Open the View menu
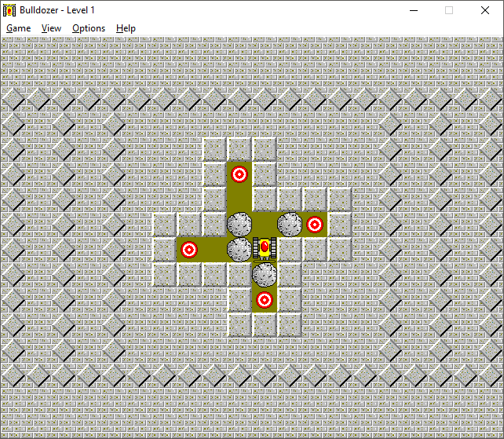Image resolution: width=504 pixels, height=439 pixels. 51,28
